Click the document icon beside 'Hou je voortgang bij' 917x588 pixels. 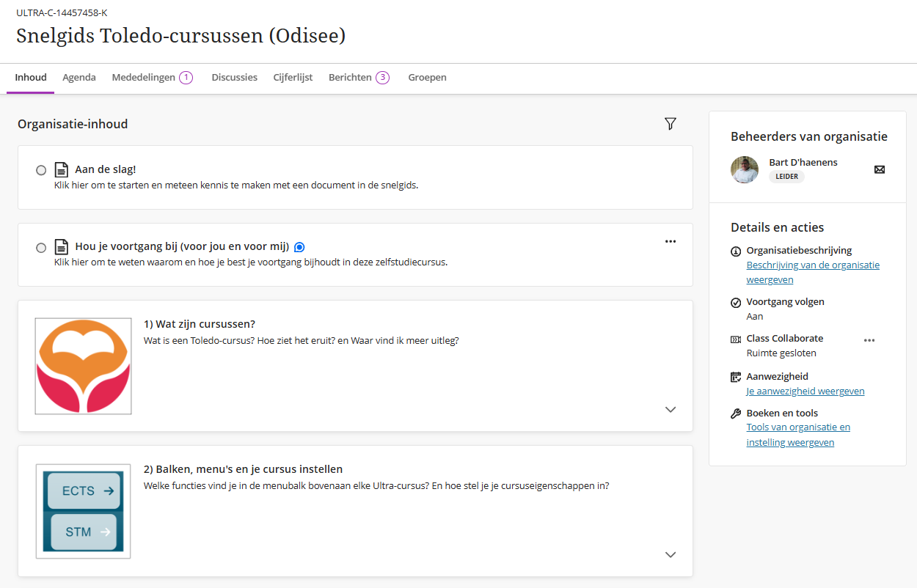click(62, 248)
